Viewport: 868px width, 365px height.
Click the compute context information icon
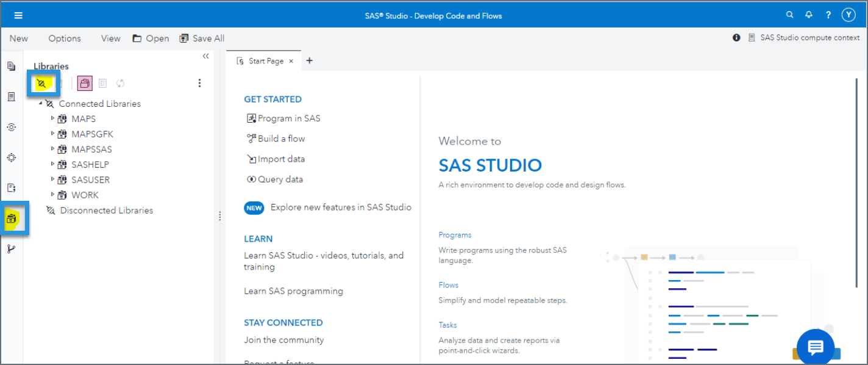coord(736,37)
